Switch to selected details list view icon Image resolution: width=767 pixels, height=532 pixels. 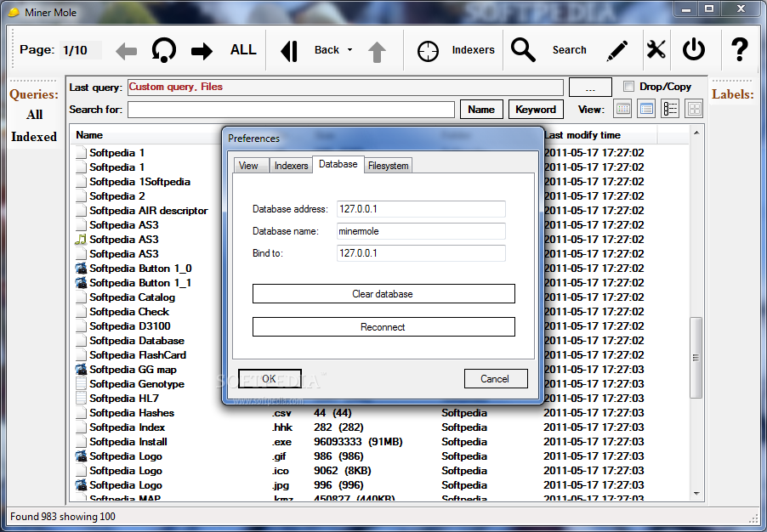[646, 109]
